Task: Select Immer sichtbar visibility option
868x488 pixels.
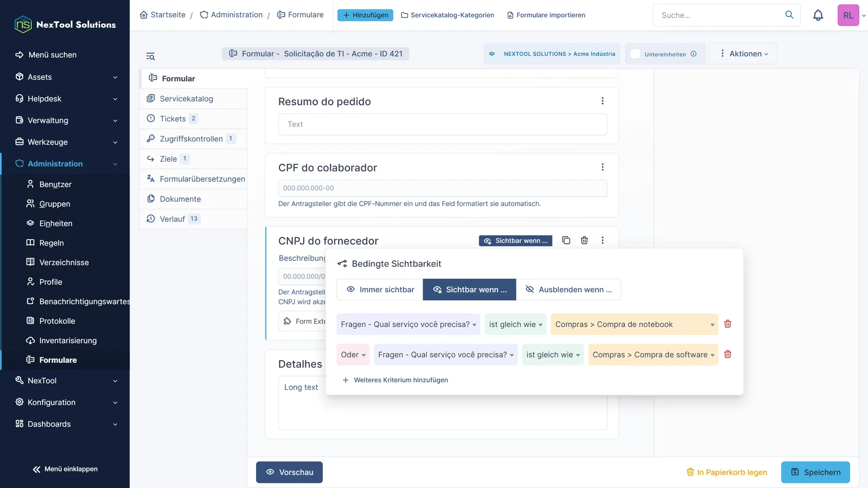Action: point(380,290)
